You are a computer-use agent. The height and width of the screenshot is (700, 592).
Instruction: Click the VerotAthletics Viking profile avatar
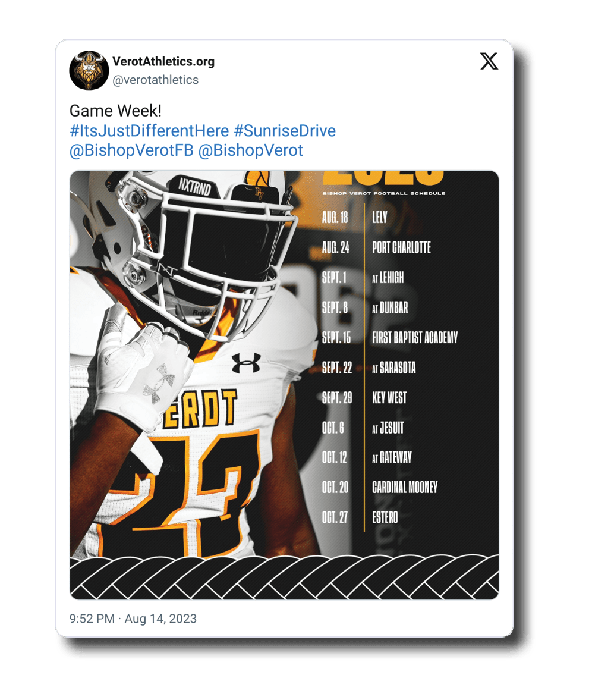coord(89,70)
